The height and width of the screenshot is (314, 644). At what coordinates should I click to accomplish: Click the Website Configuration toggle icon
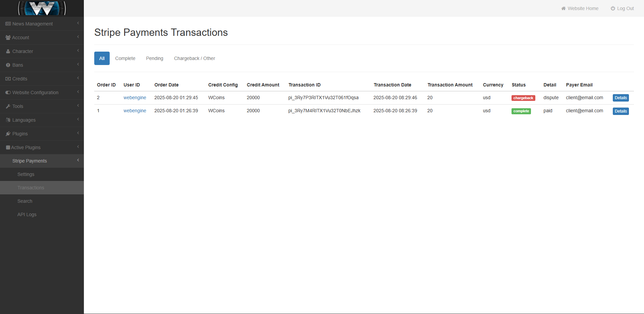8,92
